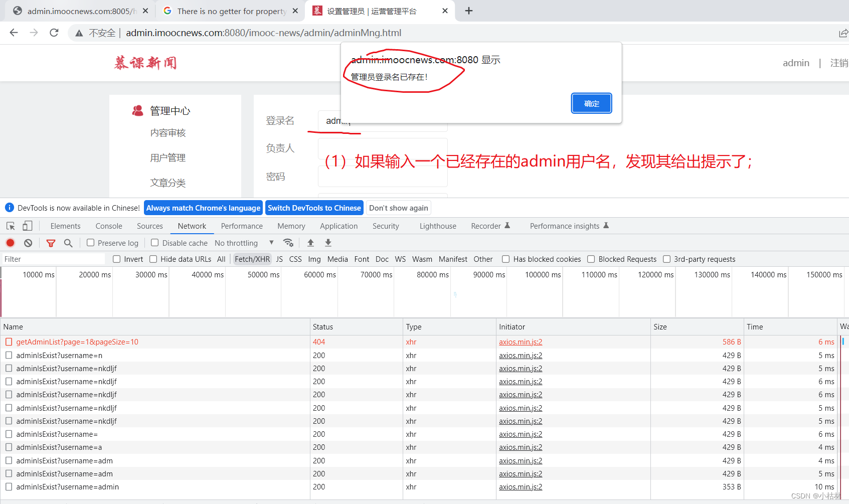849x504 pixels.
Task: Click the Switch DevTools to Chinese button
Action: click(x=314, y=208)
